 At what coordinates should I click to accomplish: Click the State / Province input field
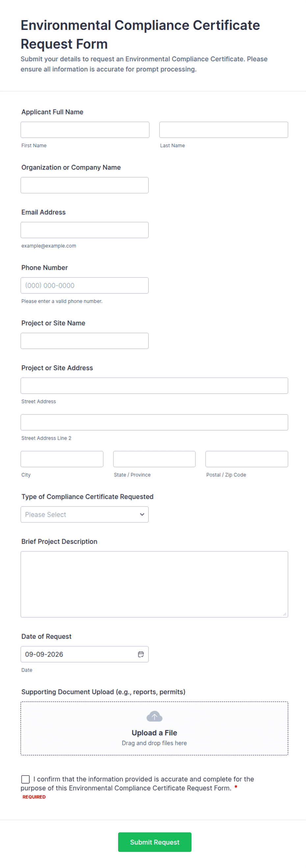[x=154, y=459]
